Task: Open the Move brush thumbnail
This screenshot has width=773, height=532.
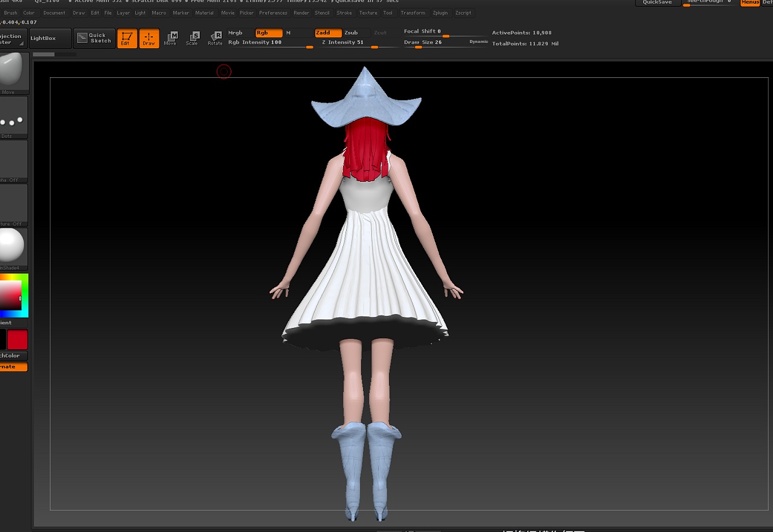Action: pyautogui.click(x=13, y=74)
